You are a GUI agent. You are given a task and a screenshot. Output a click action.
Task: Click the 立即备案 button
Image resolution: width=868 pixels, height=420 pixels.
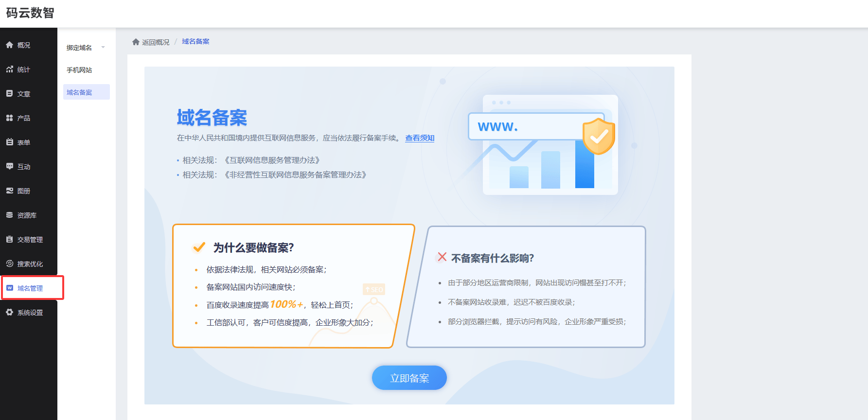pos(409,378)
